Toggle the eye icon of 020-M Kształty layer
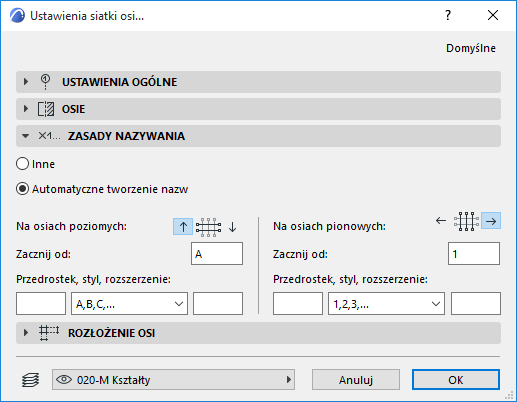This screenshot has width=517, height=402. point(64,379)
